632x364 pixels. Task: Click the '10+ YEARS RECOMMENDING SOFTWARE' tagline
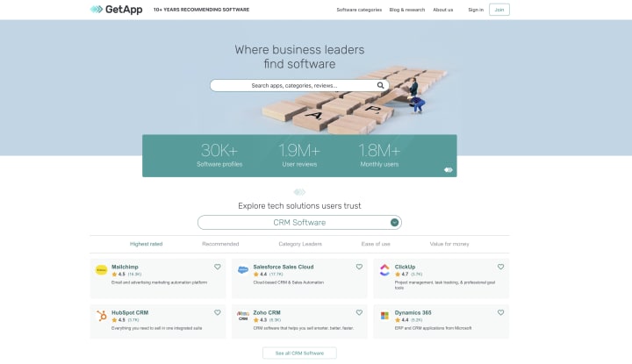(202, 10)
